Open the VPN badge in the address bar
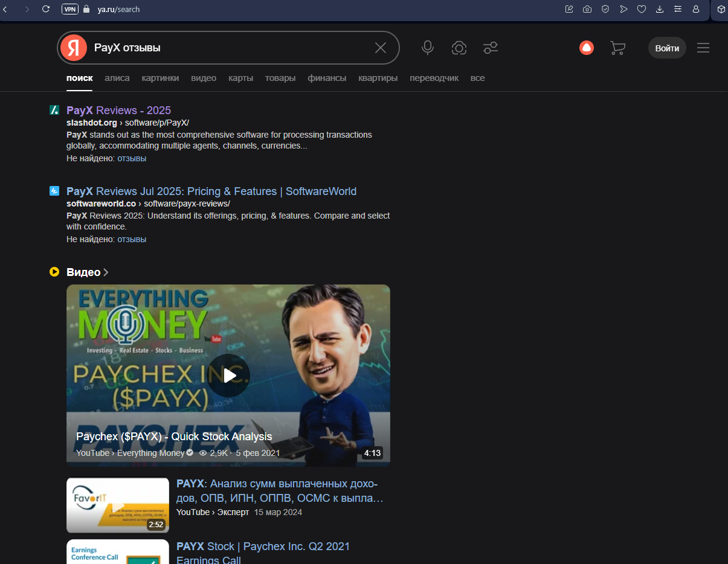 click(x=70, y=9)
